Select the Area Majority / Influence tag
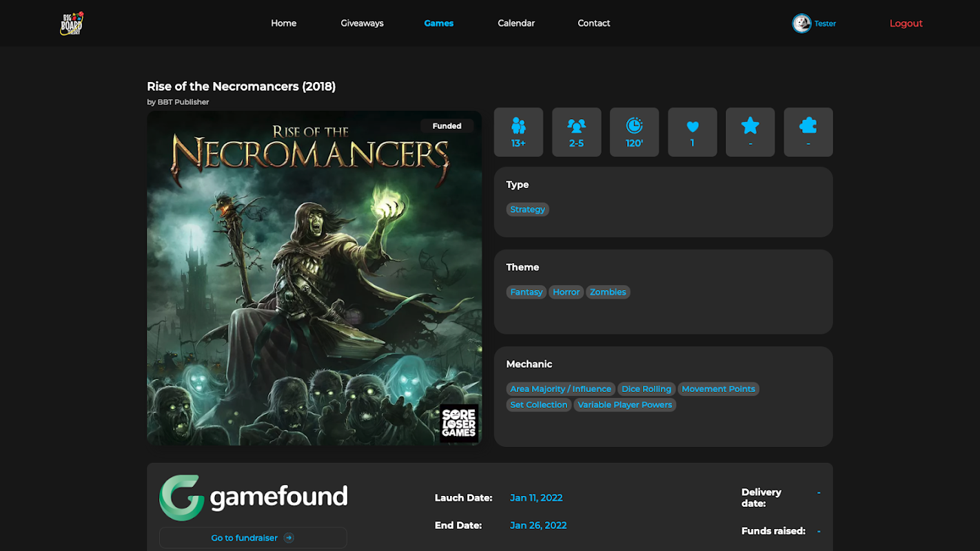This screenshot has height=551, width=980. [561, 389]
